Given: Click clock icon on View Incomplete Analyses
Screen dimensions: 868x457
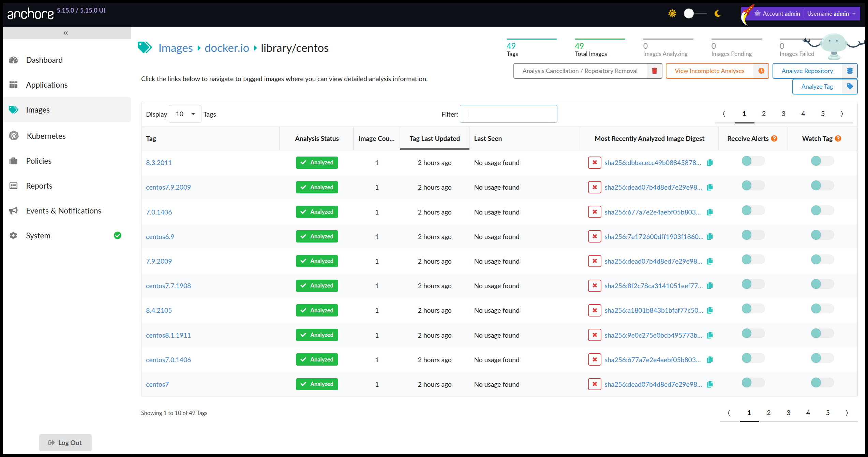Looking at the screenshot, I should 761,71.
